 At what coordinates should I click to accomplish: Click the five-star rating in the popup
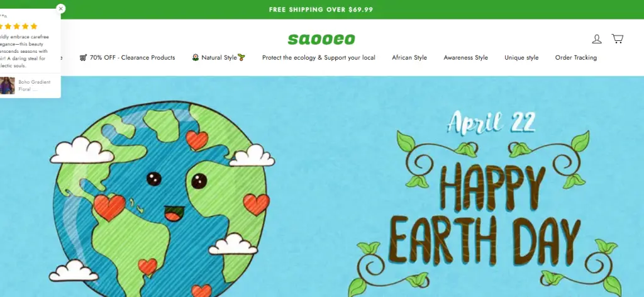pos(18,26)
